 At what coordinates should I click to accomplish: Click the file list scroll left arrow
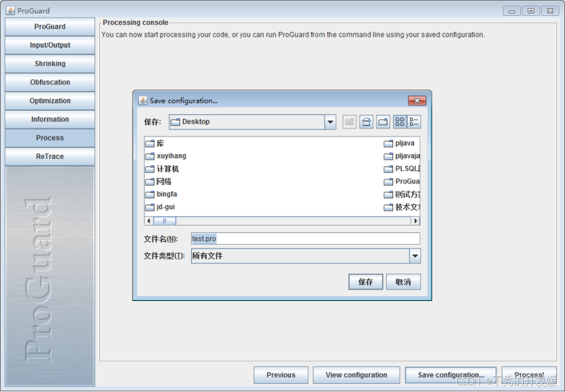coord(149,221)
